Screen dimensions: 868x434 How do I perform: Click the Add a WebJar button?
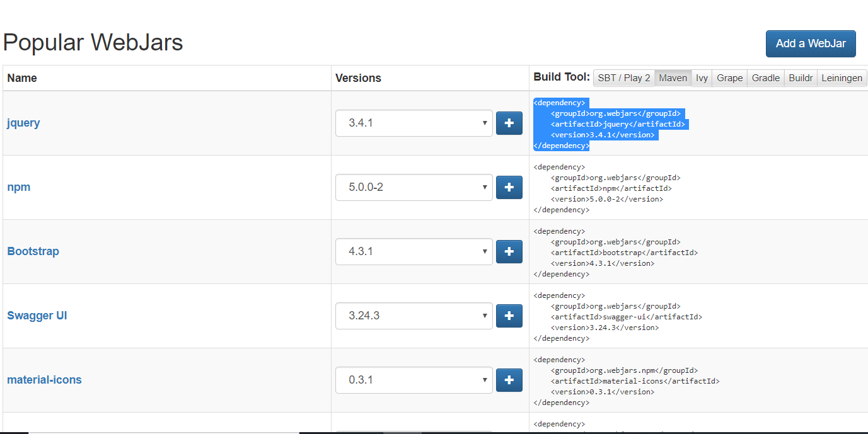tap(811, 43)
